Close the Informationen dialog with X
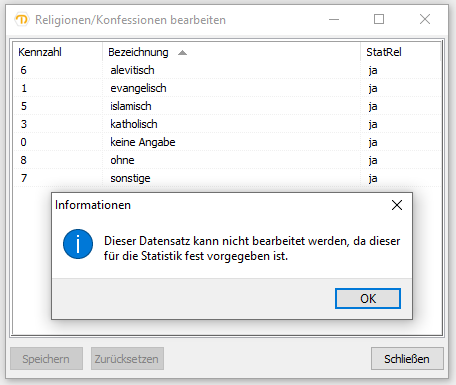The height and width of the screenshot is (385, 456). pyautogui.click(x=397, y=205)
